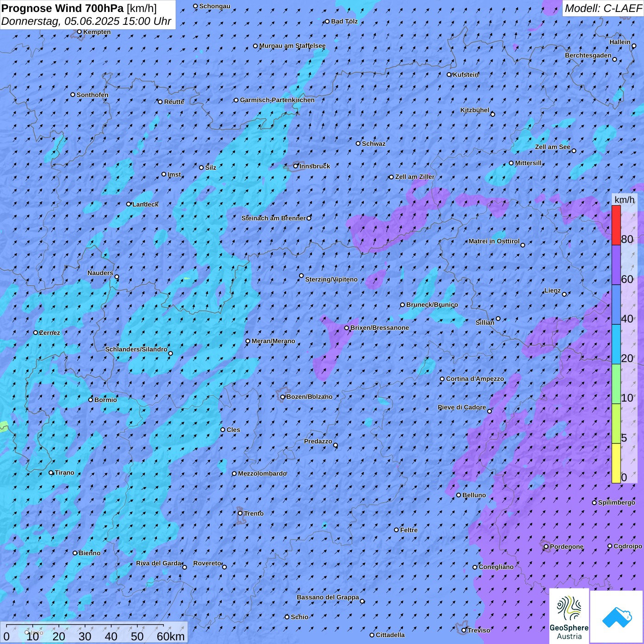
Task: Click the 'Reutte' label
Action: [x=174, y=102]
